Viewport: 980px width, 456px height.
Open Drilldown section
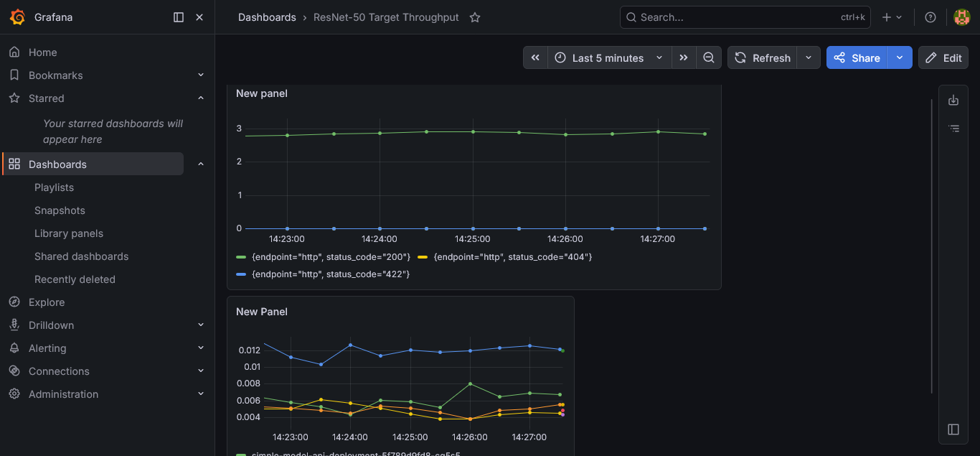(x=51, y=325)
